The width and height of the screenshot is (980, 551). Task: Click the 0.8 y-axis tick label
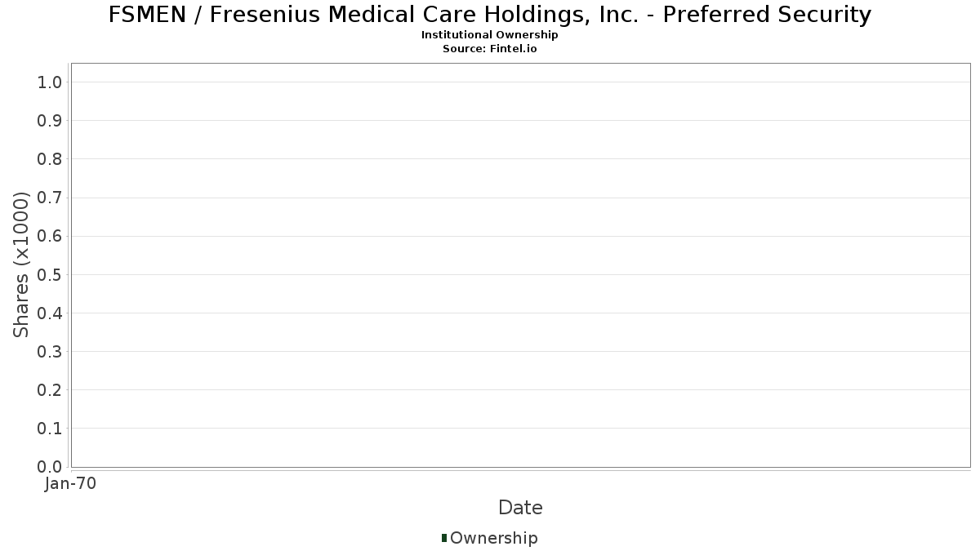pyautogui.click(x=50, y=158)
